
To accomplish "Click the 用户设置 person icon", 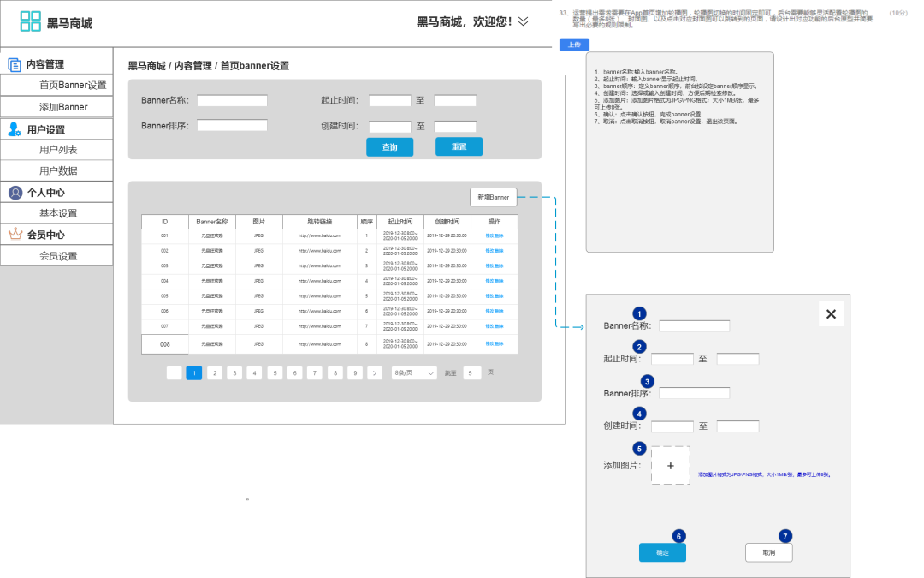I will coord(15,129).
